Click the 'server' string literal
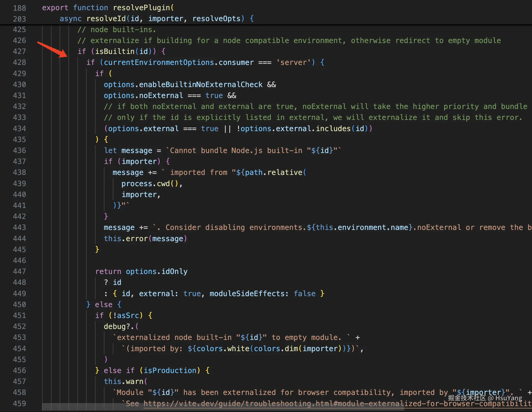The width and height of the screenshot is (532, 412). [x=293, y=62]
